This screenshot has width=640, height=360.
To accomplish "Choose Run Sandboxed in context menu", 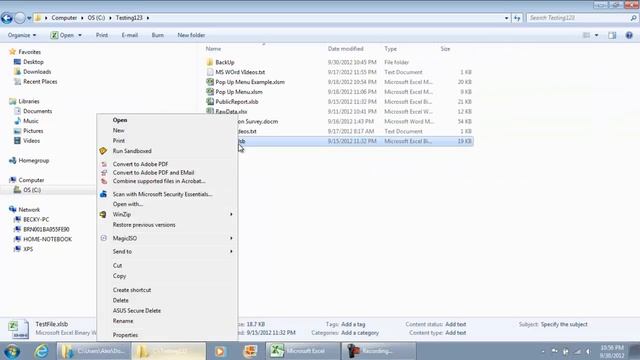I will [x=132, y=151].
